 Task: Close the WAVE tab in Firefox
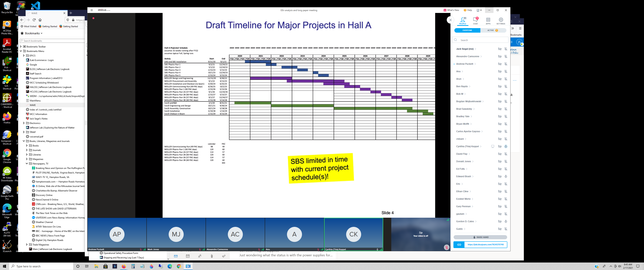[x=64, y=13]
